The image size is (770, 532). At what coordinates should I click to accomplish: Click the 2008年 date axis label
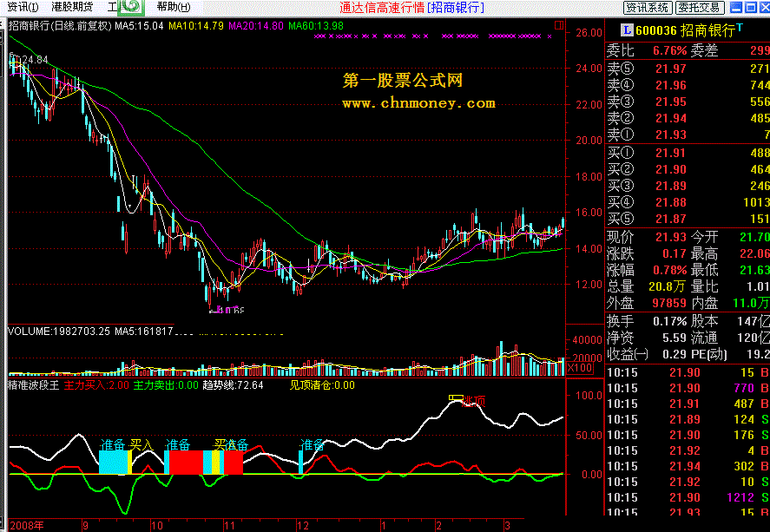27,526
